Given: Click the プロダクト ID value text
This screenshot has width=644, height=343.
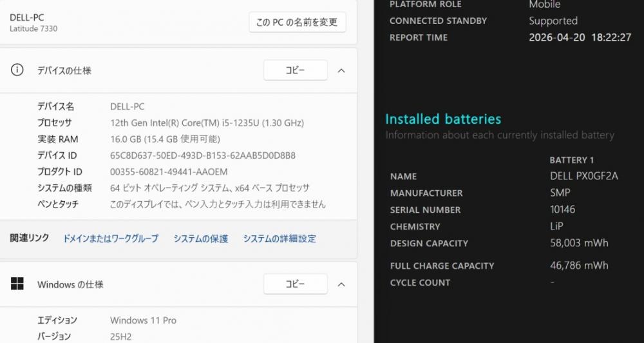Looking at the screenshot, I should point(169,171).
